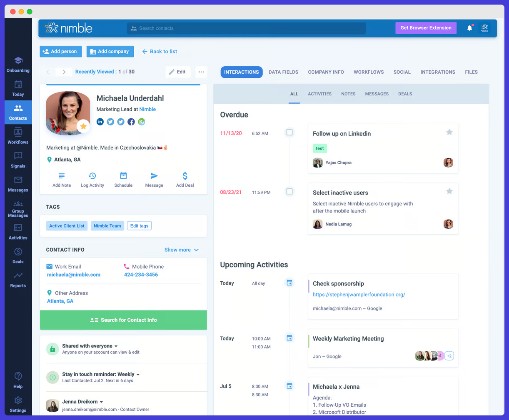Image resolution: width=509 pixels, height=420 pixels.
Task: Switch to the Integrations tab
Action: (438, 72)
